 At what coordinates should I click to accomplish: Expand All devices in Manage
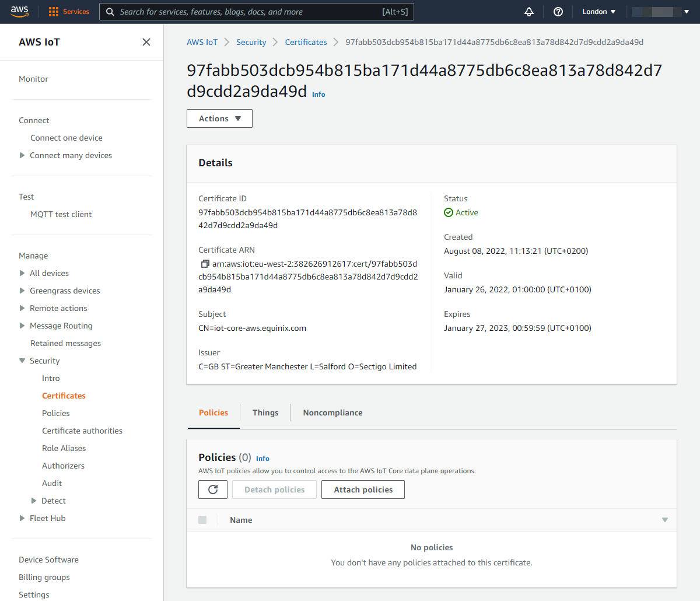click(22, 273)
